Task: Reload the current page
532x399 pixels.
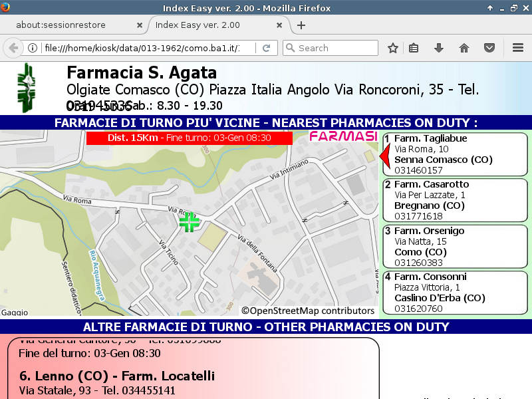Action: pyautogui.click(x=266, y=48)
